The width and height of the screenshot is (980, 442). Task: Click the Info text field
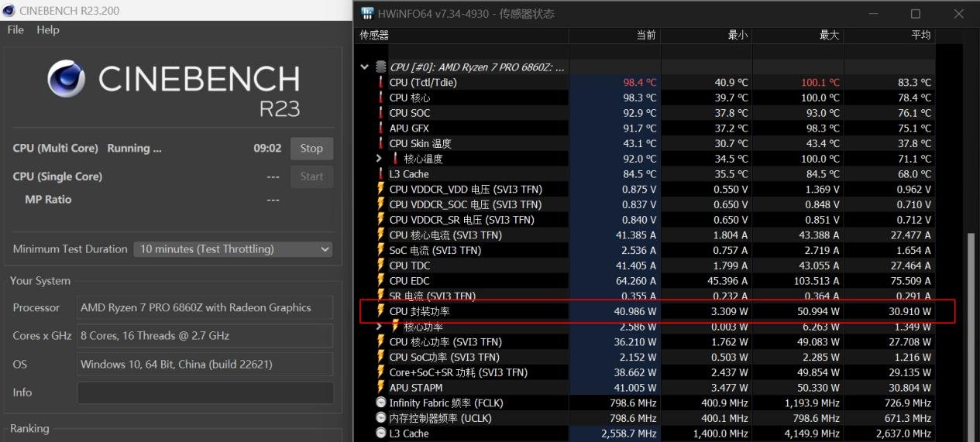point(205,392)
